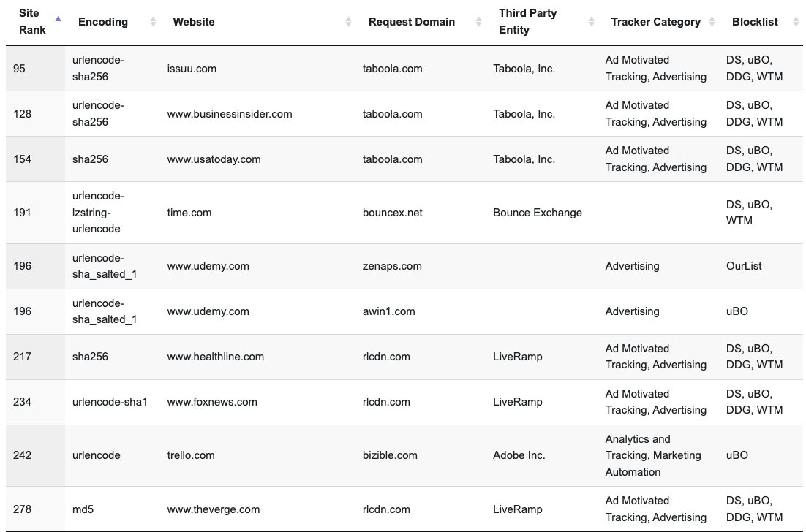Click the Encoding column sort arrows

pyautogui.click(x=153, y=22)
